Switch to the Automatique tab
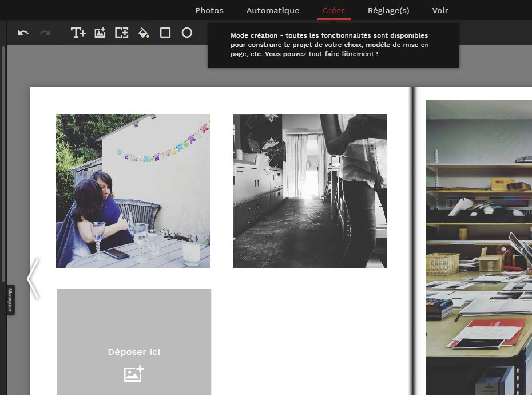The width and height of the screenshot is (532, 395). click(x=273, y=10)
